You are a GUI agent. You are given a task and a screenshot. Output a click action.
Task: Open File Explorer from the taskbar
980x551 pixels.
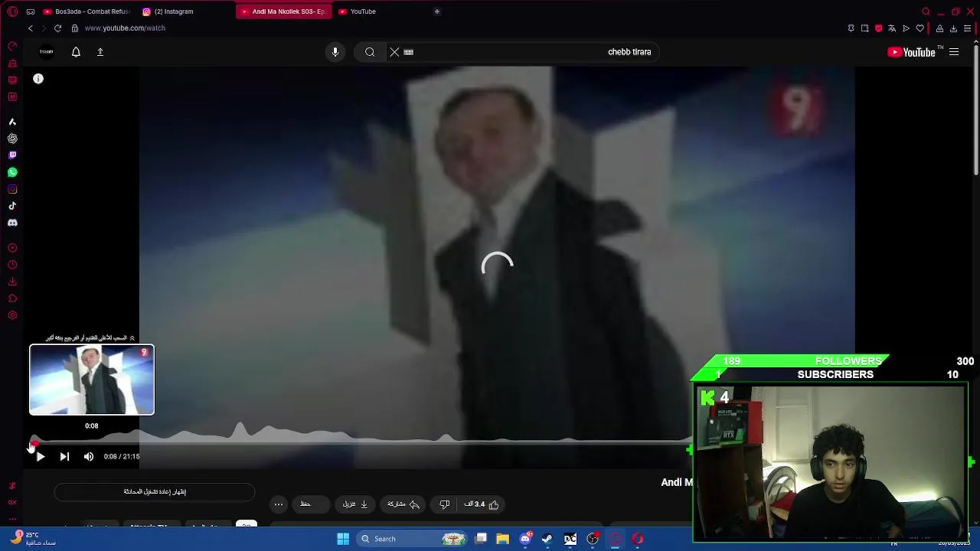502,539
